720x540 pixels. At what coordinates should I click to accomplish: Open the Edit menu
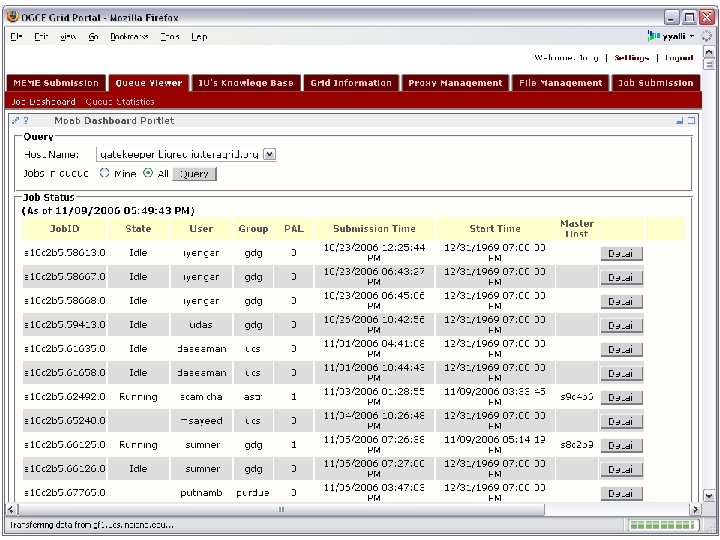coord(41,37)
